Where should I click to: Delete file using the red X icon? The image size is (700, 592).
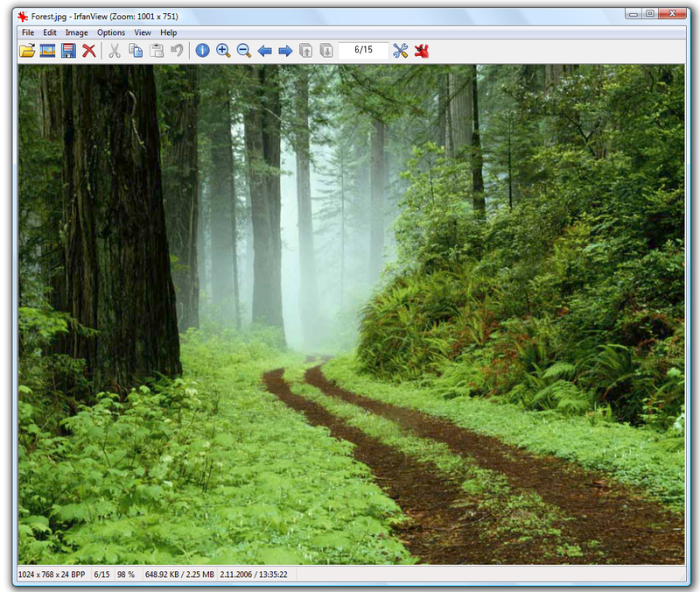(89, 51)
